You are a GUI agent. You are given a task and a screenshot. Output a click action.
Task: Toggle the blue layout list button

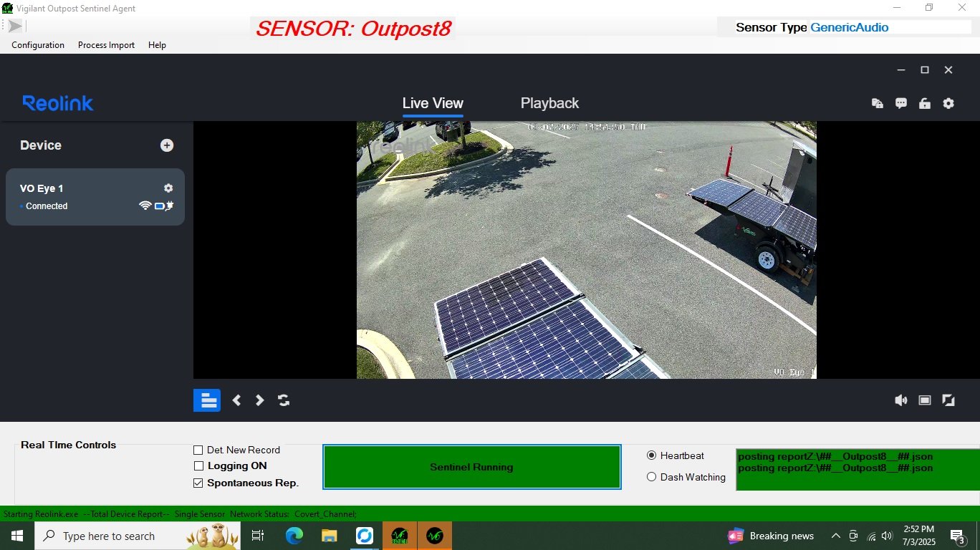pyautogui.click(x=207, y=400)
